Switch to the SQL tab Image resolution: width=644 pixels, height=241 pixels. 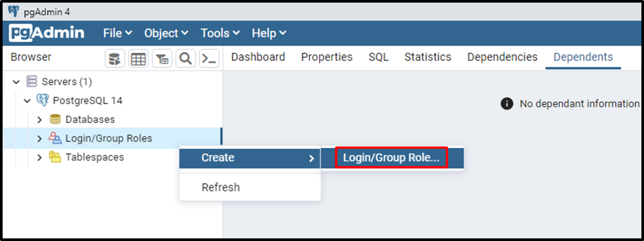pos(378,57)
